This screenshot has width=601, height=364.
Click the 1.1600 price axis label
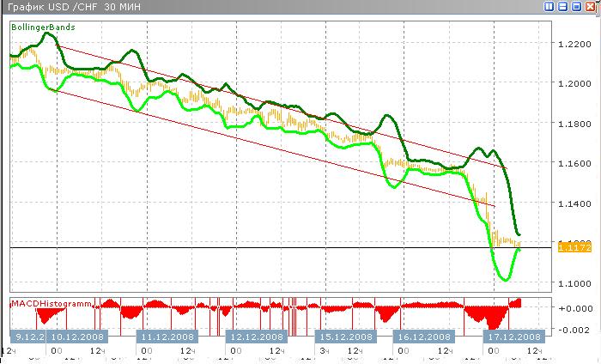click(574, 163)
